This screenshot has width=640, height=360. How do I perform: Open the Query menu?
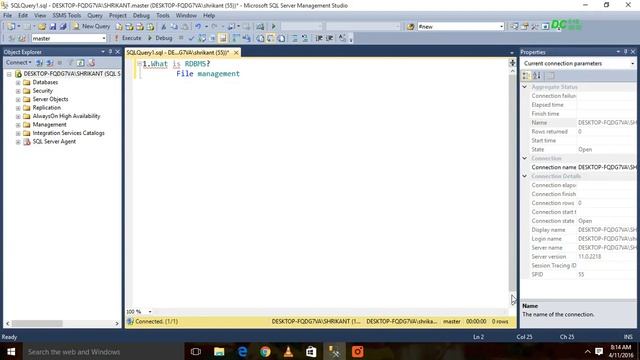[x=95, y=16]
